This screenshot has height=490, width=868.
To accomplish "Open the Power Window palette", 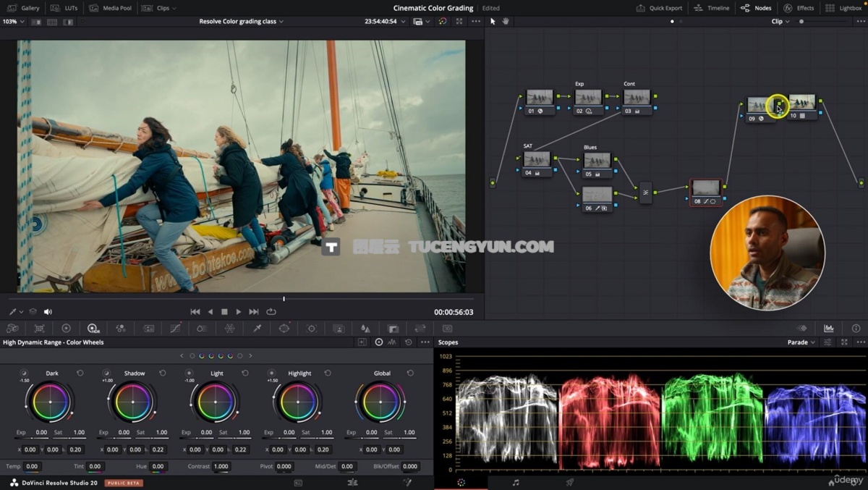I will pos(284,328).
